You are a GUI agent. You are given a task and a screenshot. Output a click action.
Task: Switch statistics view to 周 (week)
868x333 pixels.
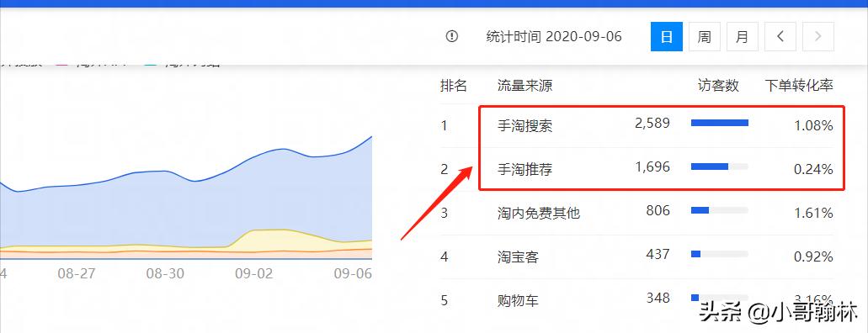pyautogui.click(x=704, y=36)
